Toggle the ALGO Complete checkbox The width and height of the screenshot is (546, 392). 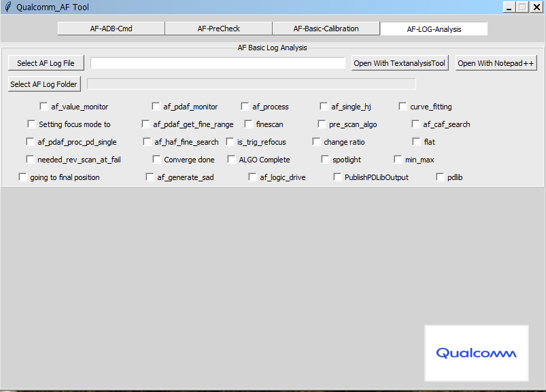232,160
